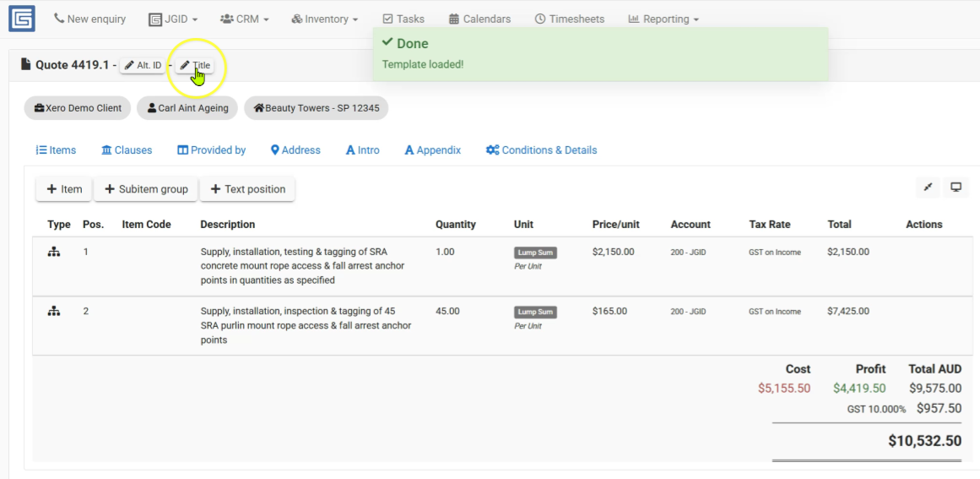Click the monitor display icon button
Screen dimensions: 980x479
956,187
